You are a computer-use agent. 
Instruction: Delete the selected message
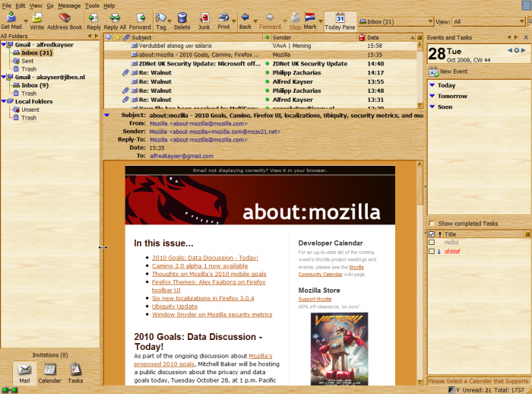(x=182, y=21)
